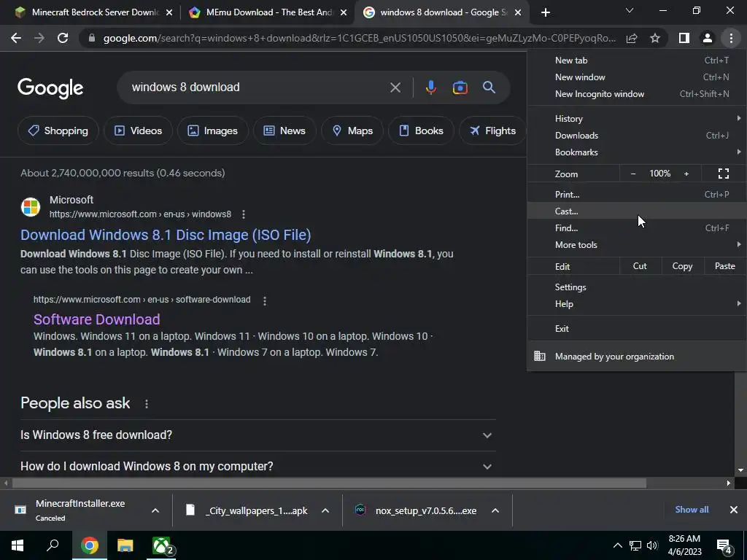
Task: Open the notification center
Action: click(724, 546)
